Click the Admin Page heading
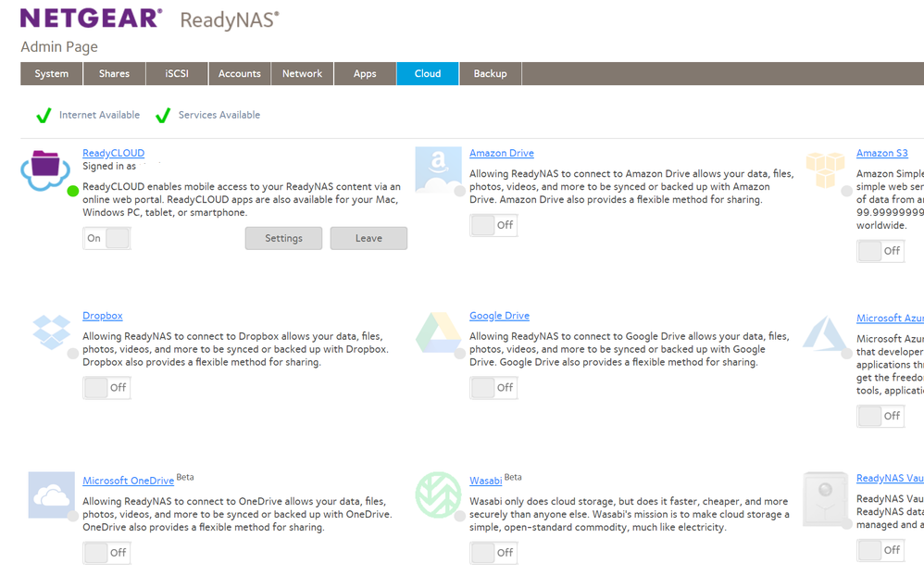 pyautogui.click(x=59, y=47)
